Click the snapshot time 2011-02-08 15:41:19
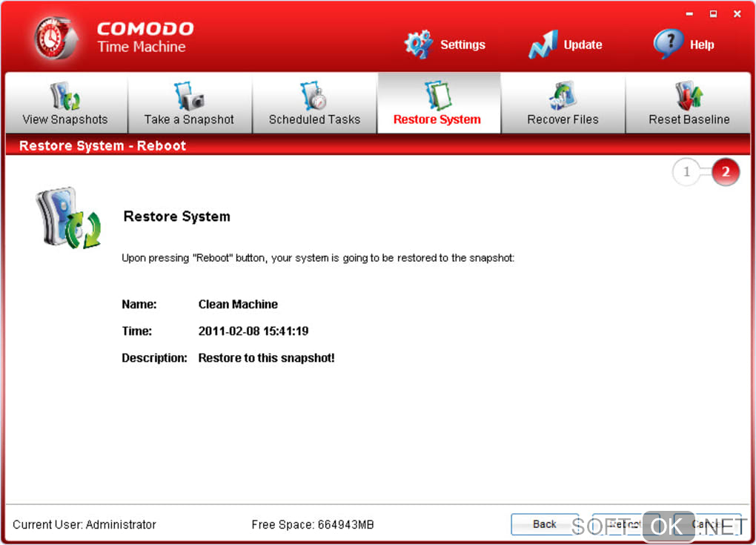This screenshot has height=545, width=756. pyautogui.click(x=253, y=331)
